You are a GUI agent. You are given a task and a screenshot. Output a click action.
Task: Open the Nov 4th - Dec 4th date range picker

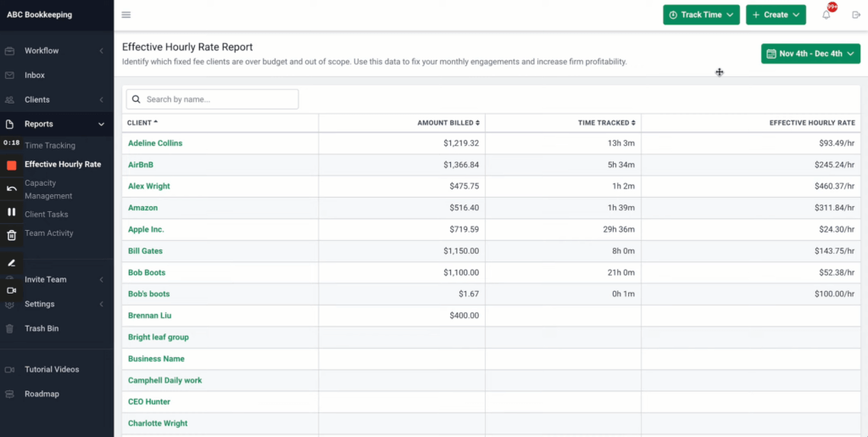[x=810, y=53]
